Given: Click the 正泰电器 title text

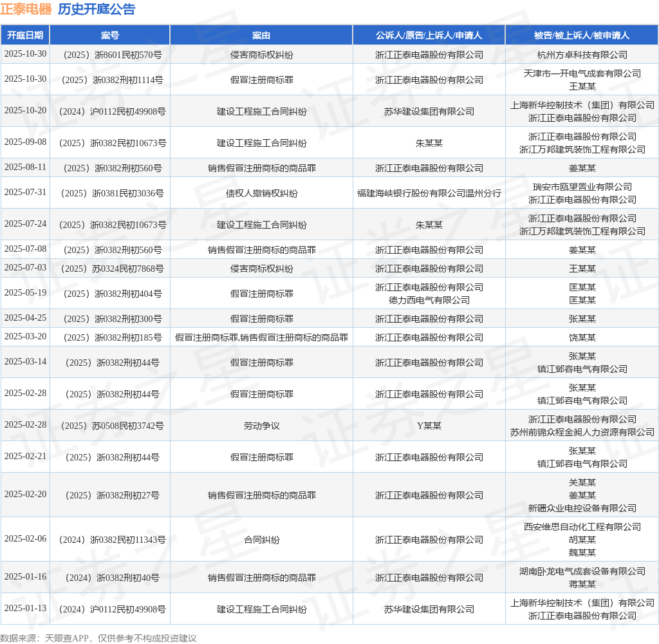Looking at the screenshot, I should (26, 9).
